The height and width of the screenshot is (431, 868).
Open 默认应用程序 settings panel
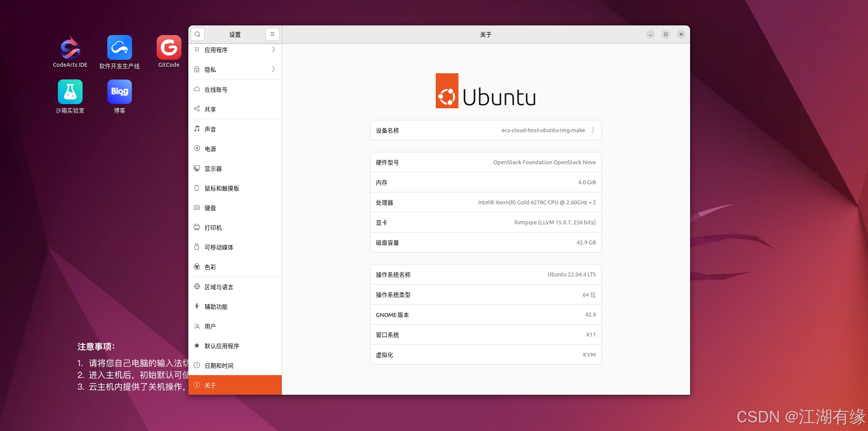coord(235,346)
